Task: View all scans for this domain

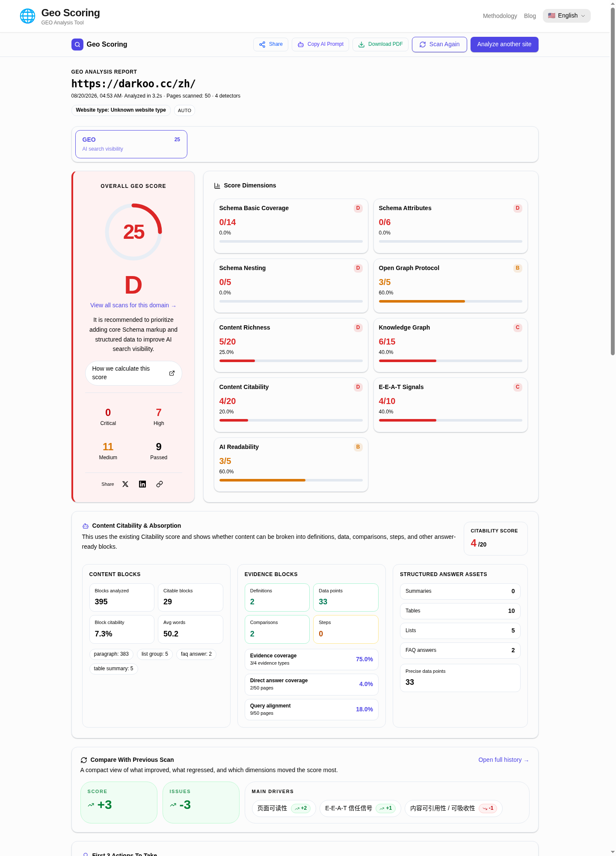Action: [133, 305]
